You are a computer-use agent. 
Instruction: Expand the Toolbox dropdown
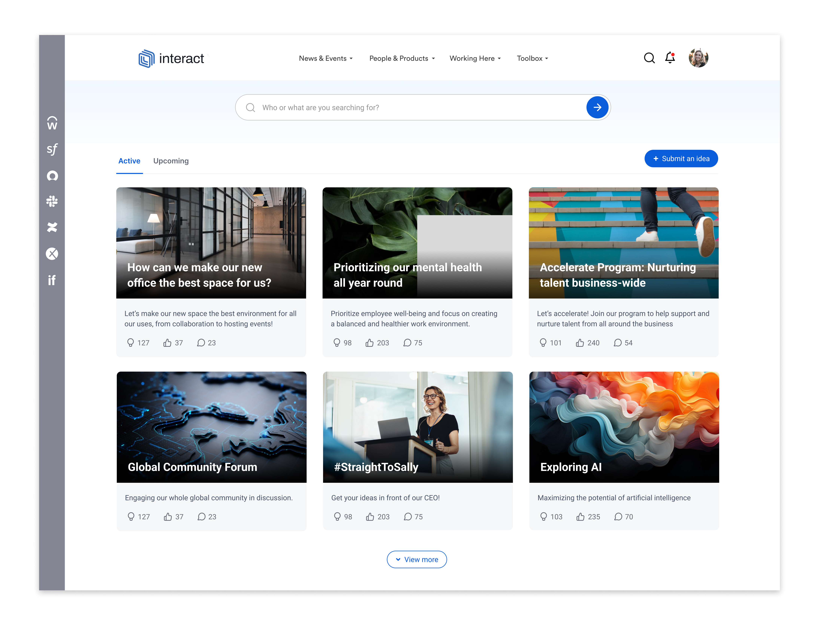532,58
